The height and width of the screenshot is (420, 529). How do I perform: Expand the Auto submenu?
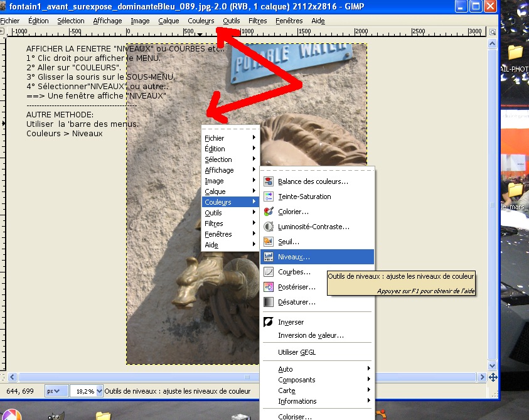(x=317, y=369)
